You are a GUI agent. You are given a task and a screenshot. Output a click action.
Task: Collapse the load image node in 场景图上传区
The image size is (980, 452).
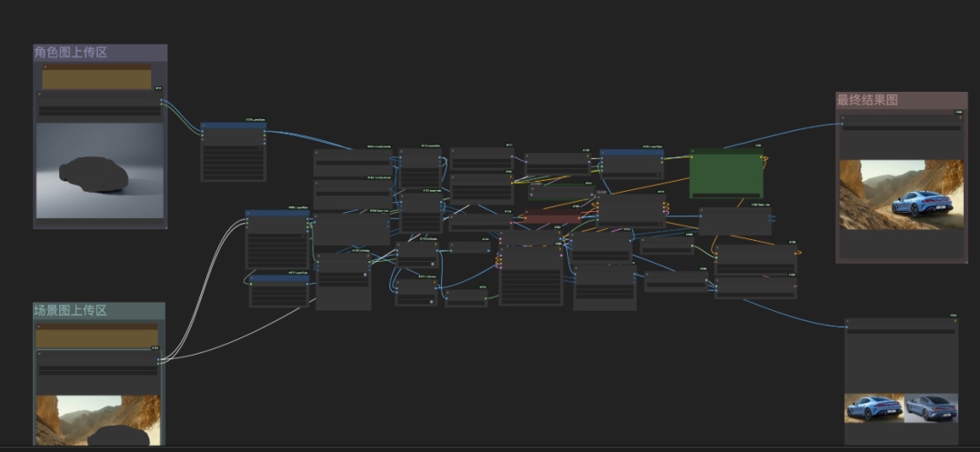[x=40, y=352]
